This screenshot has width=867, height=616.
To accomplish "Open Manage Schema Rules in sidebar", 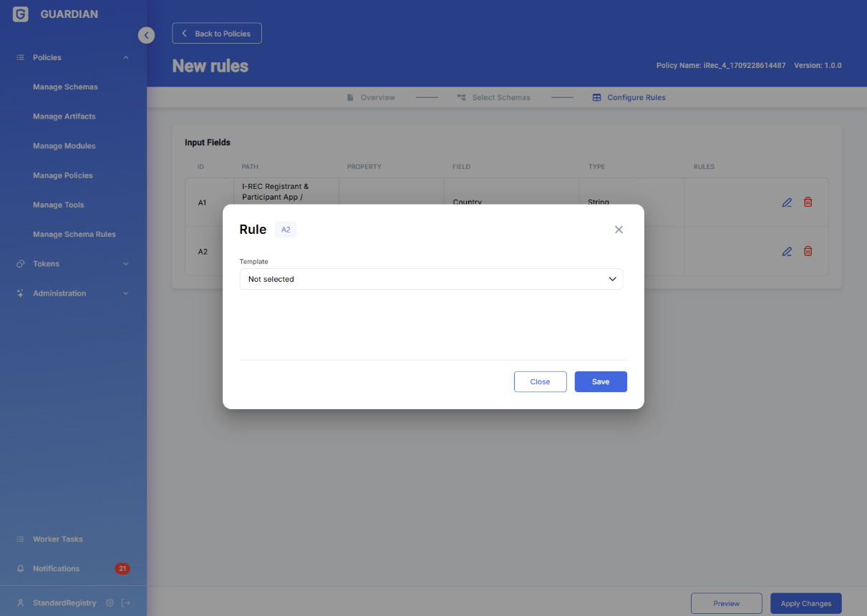I will pos(74,235).
